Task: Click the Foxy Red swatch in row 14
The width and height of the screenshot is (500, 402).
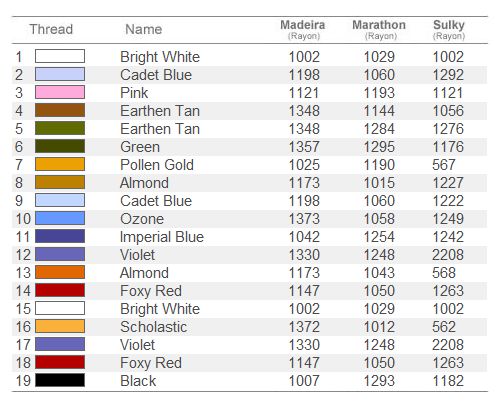Action: coord(60,290)
